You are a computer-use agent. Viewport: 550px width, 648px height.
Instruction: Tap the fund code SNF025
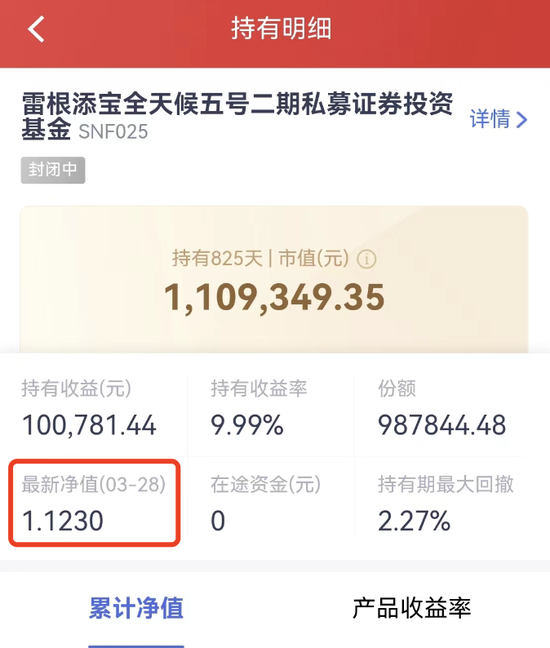click(113, 132)
